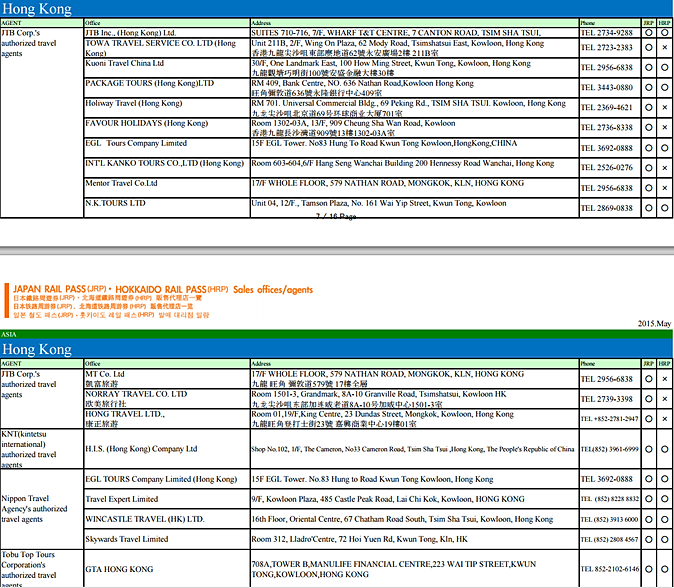Select the 'HOKKAIDO RAIL PASS (HRP)' title text

click(172, 289)
